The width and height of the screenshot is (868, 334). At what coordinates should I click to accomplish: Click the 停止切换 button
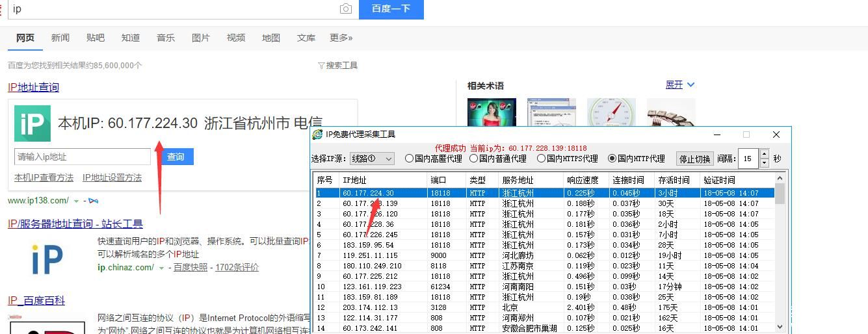coord(695,159)
